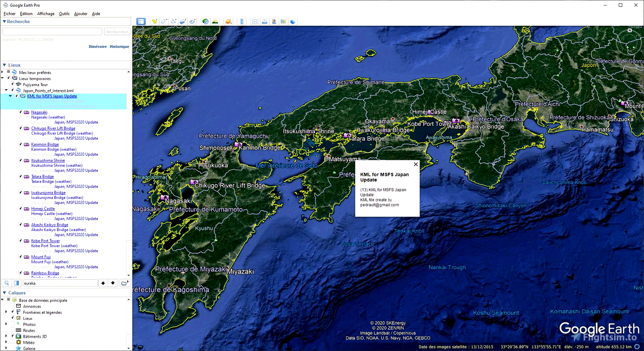Screen dimensions: 644x351
Task: Open the planet switcher icon
Action: 228,22
